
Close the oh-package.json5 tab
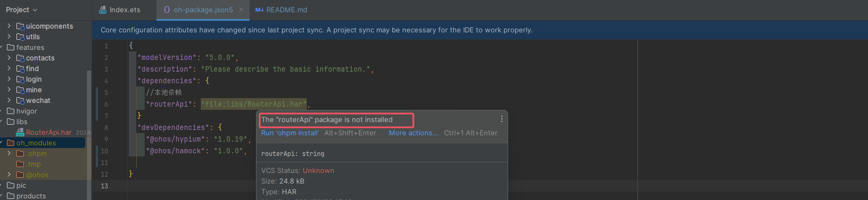click(241, 10)
